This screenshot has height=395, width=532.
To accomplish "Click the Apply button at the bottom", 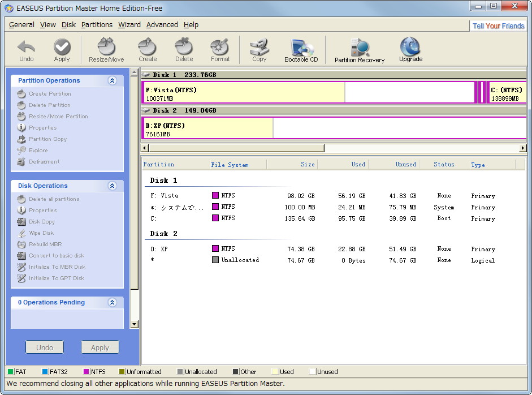I will pyautogui.click(x=100, y=347).
